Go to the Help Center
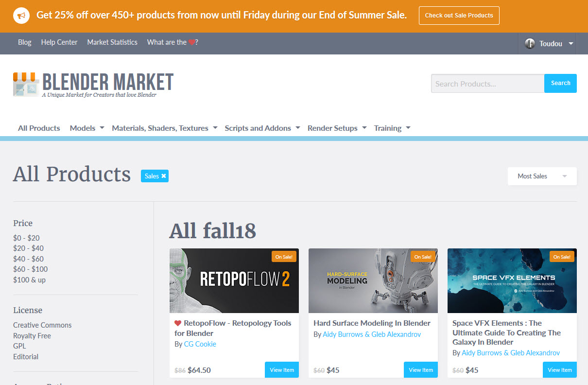 pos(59,42)
